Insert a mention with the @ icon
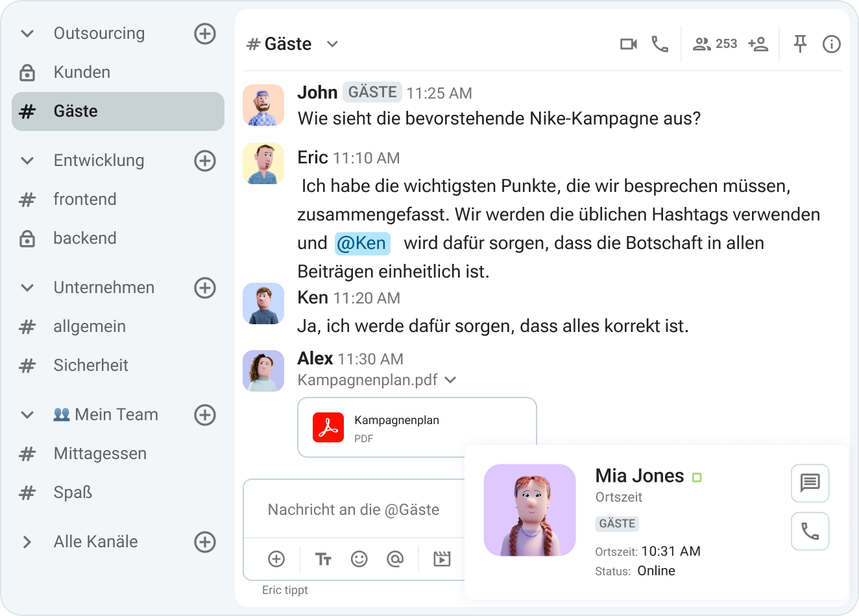This screenshot has width=859, height=616. tap(395, 559)
